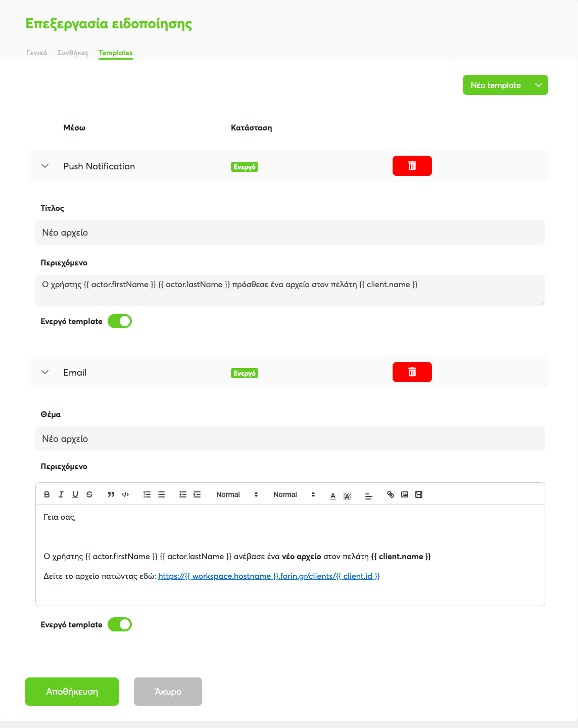Apply strikethrough formatting
Screen dimensions: 578x728
pos(89,494)
